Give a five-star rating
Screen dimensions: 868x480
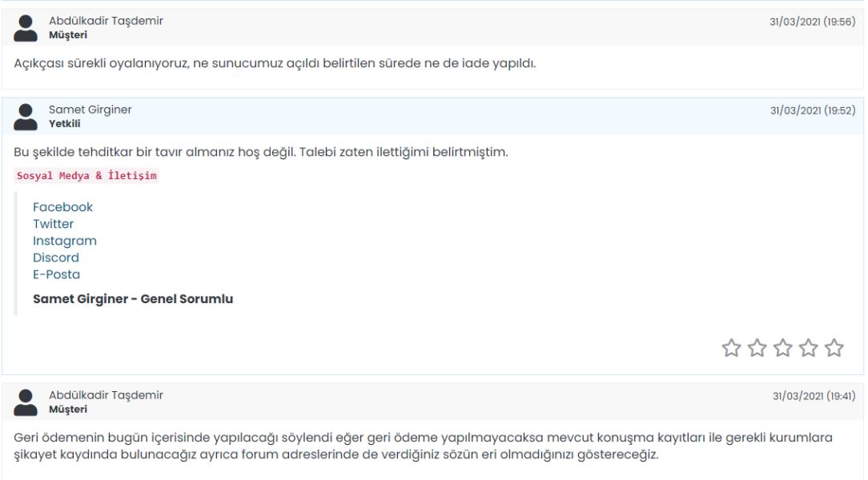(x=834, y=348)
